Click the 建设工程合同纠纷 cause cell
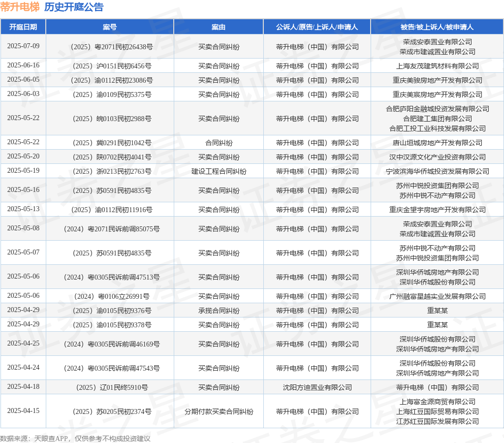Viewport: 504px width, 443px height. point(219,172)
